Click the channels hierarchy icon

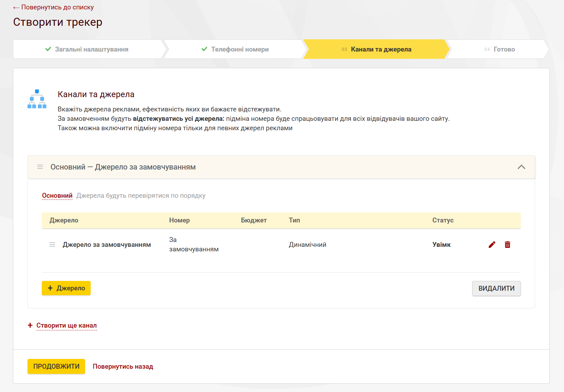[x=37, y=99]
